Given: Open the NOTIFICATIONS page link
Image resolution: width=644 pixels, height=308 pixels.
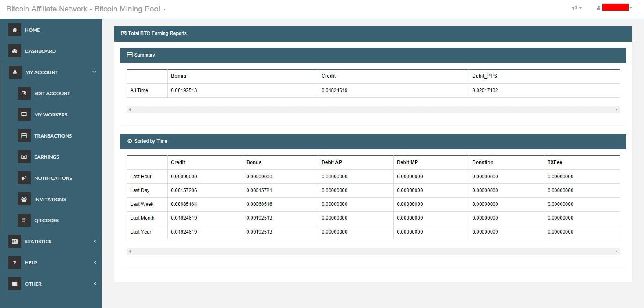Looking at the screenshot, I should [x=53, y=178].
